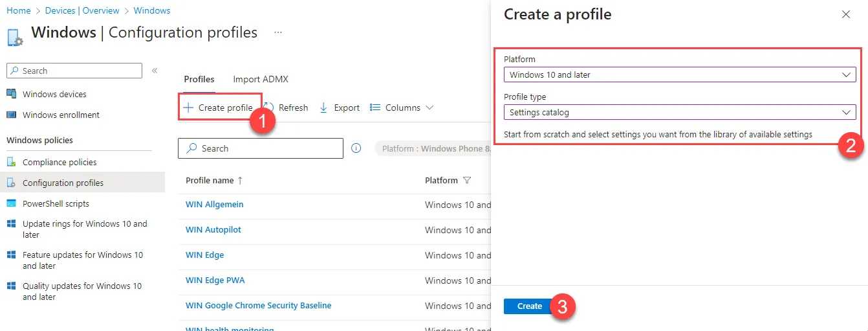Open WIN Google Chrome Security Baseline profile
868x331 pixels.
pyautogui.click(x=258, y=306)
